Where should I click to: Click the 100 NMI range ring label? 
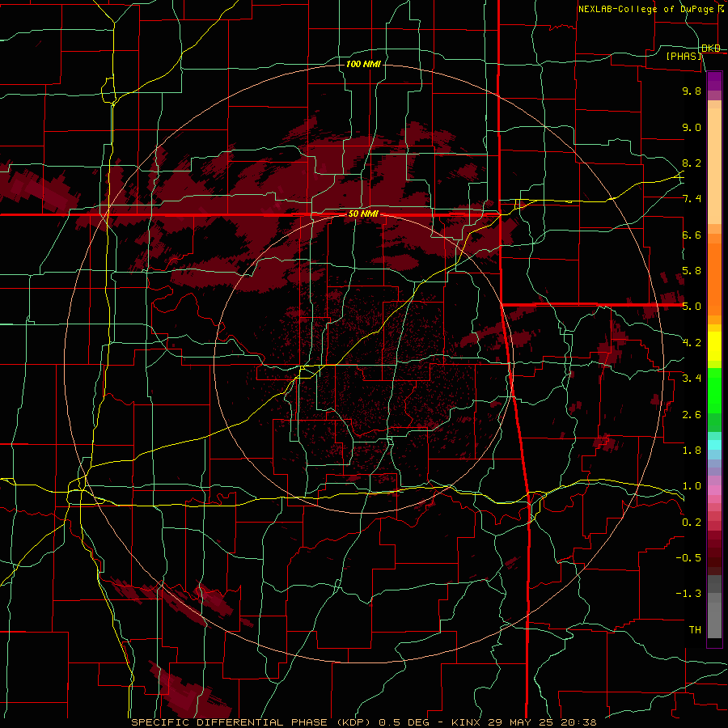tap(363, 64)
